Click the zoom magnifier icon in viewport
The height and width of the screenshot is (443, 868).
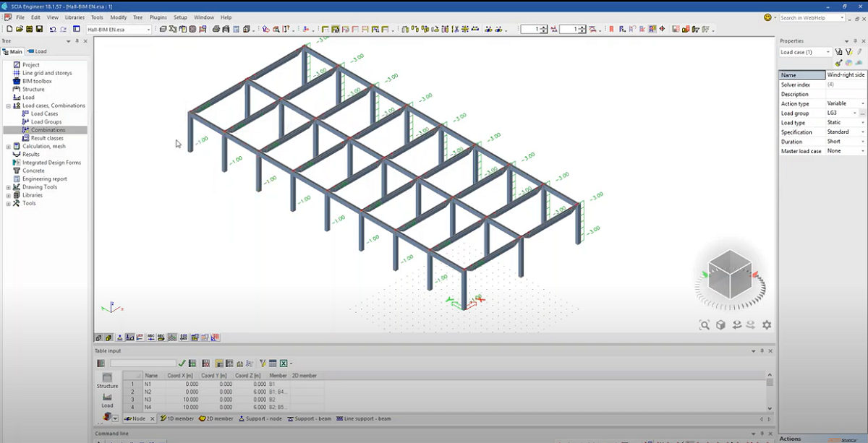[x=704, y=325]
